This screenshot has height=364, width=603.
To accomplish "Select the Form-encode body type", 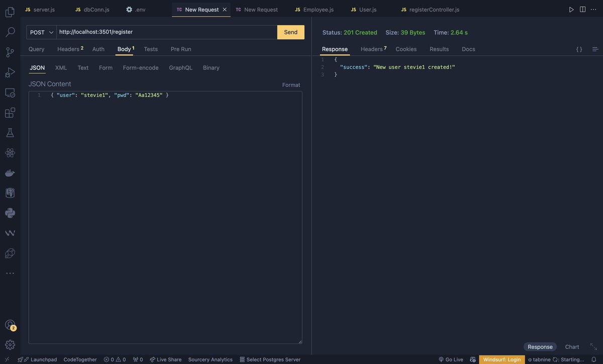I will [x=141, y=68].
